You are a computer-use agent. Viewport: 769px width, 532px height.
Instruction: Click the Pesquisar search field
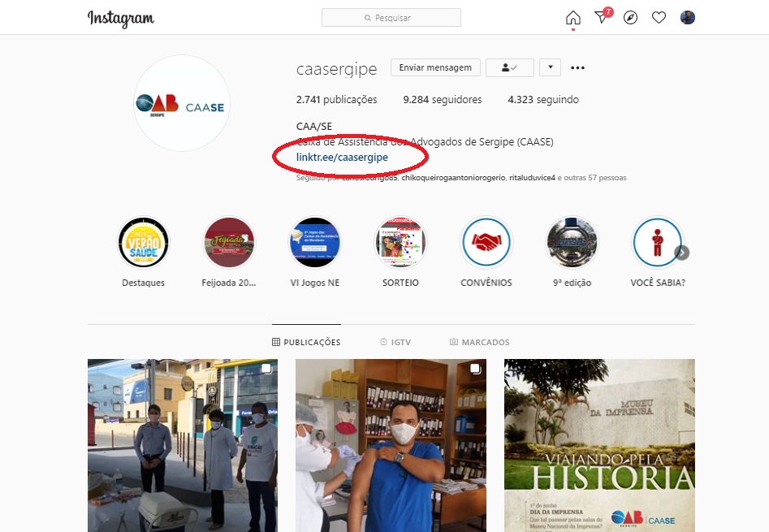point(391,18)
